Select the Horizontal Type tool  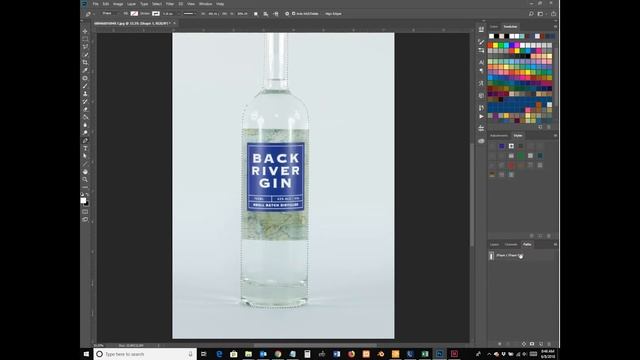[x=85, y=148]
